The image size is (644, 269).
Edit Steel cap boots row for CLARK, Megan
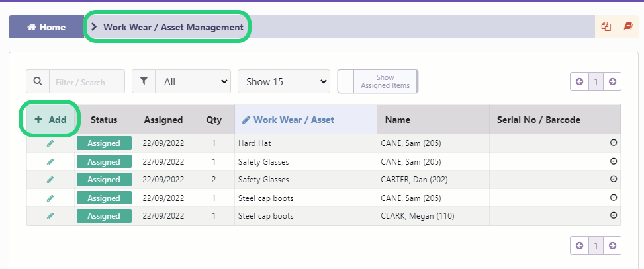pos(50,216)
